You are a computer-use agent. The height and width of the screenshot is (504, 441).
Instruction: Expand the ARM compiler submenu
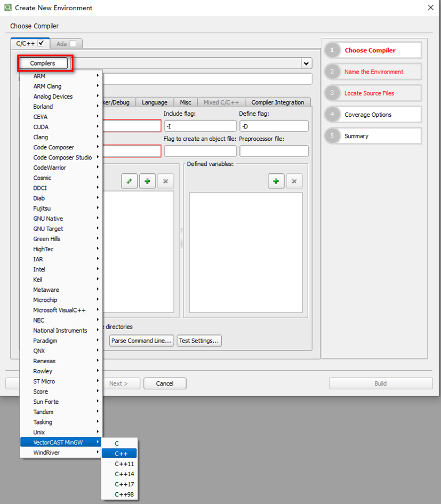[x=61, y=76]
